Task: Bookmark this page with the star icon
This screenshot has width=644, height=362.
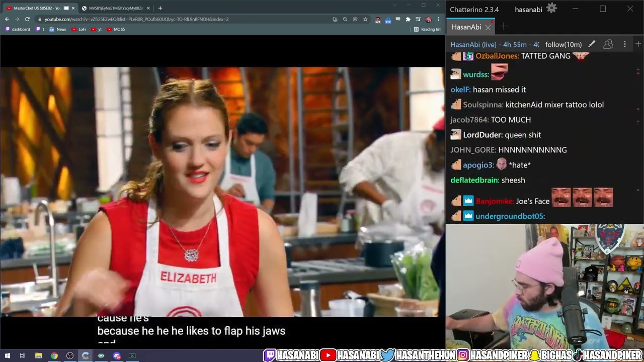Action: (365, 19)
